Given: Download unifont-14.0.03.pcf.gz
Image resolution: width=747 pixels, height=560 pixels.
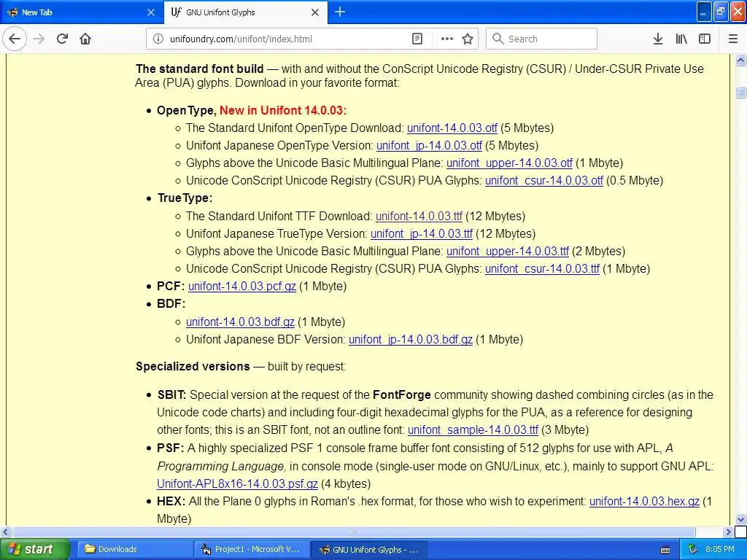Looking at the screenshot, I should point(242,287).
